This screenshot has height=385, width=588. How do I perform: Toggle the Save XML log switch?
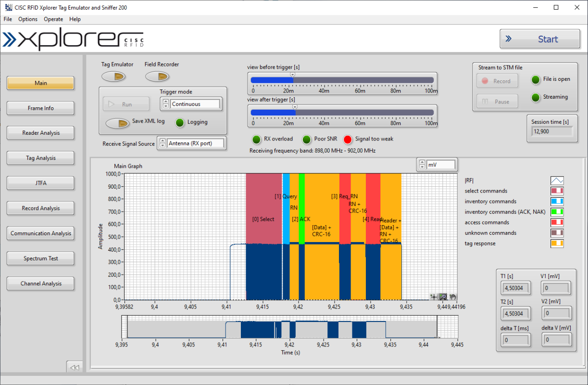[117, 123]
